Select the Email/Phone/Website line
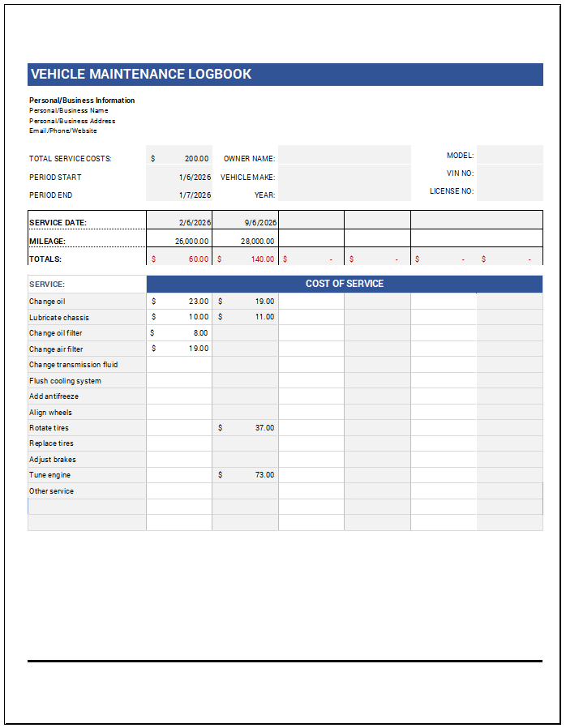 pyautogui.click(x=63, y=131)
